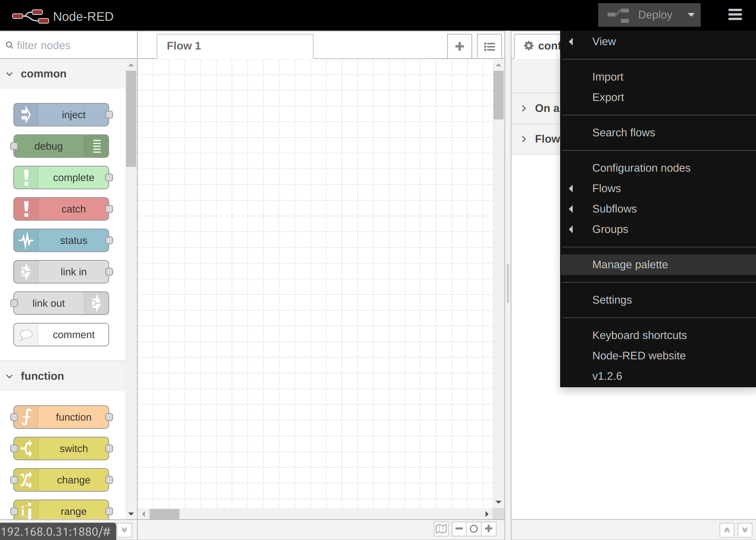Viewport: 756px width, 540px height.
Task: Select the Flow 1 tab
Action: coord(235,46)
